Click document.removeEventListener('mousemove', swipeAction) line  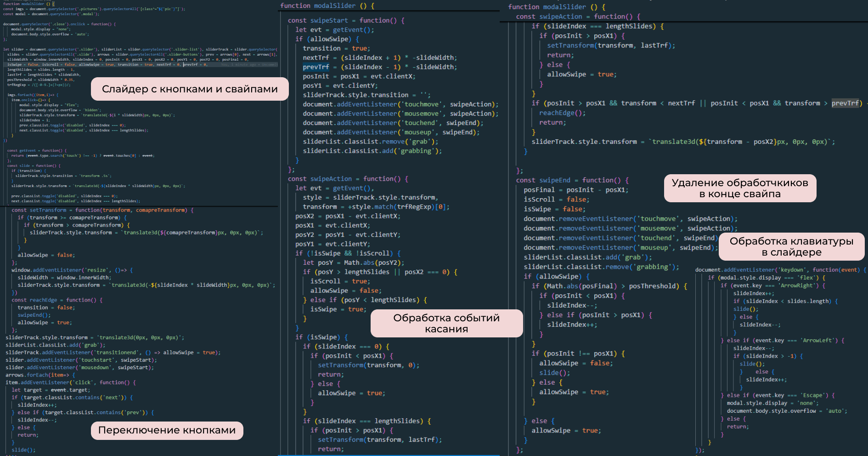pos(631,228)
